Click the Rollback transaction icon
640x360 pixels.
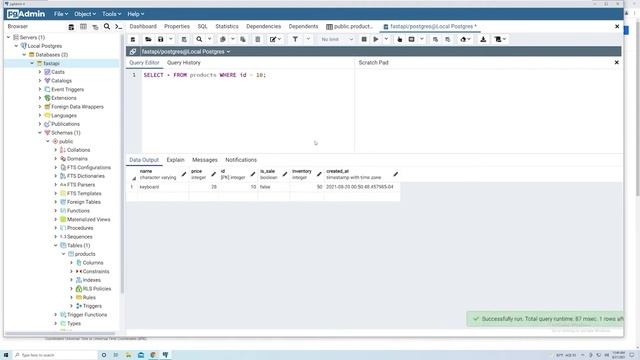point(448,39)
